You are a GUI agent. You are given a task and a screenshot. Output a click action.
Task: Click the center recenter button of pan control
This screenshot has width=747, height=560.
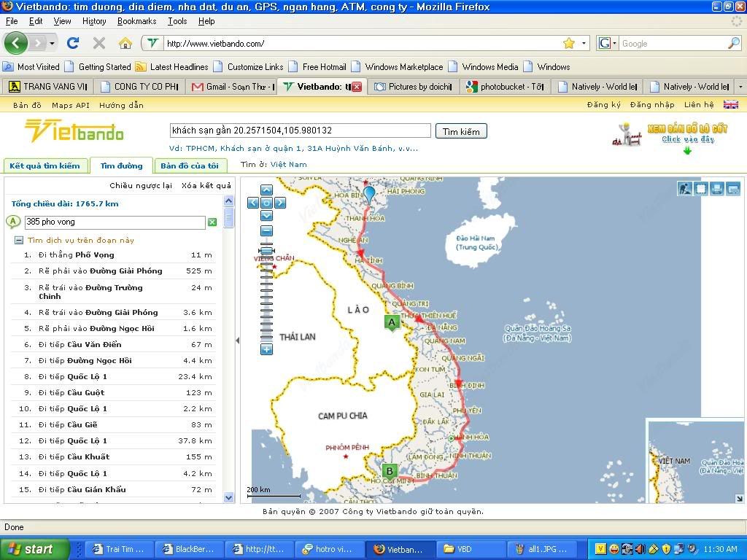point(267,203)
